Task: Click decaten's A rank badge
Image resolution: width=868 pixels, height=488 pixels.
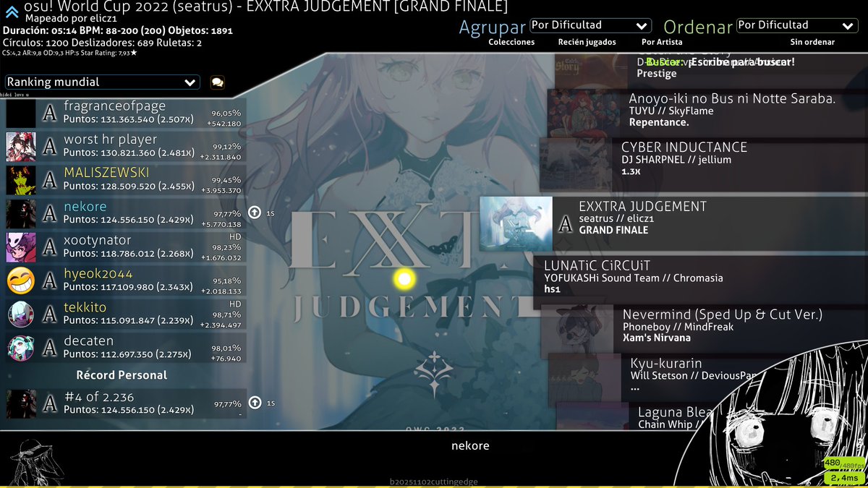Action: [49, 347]
